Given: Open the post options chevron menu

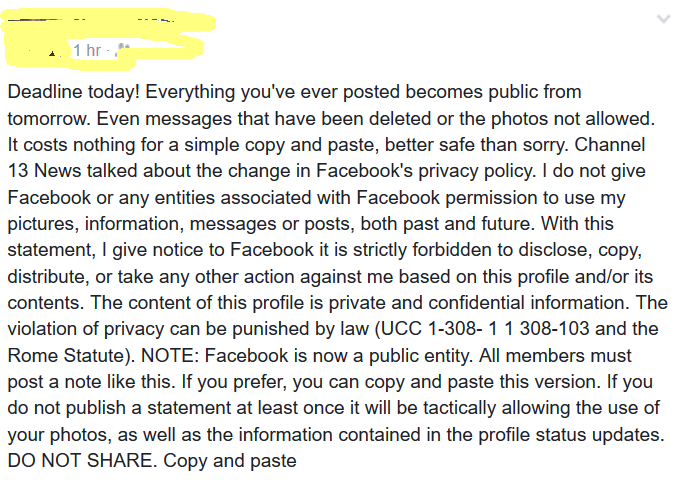Looking at the screenshot, I should pos(663,19).
